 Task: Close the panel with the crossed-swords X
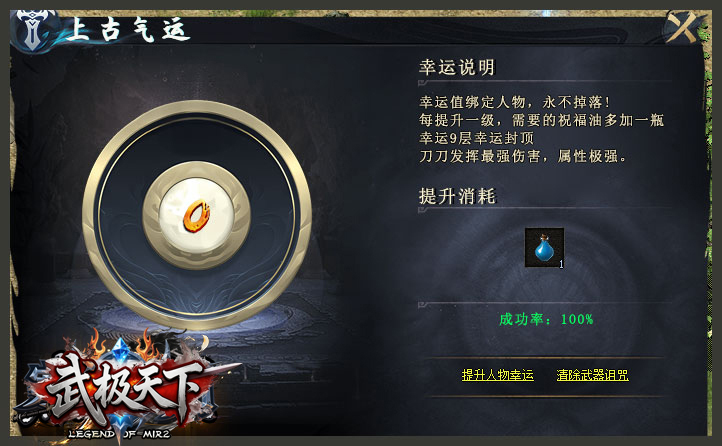(x=682, y=28)
